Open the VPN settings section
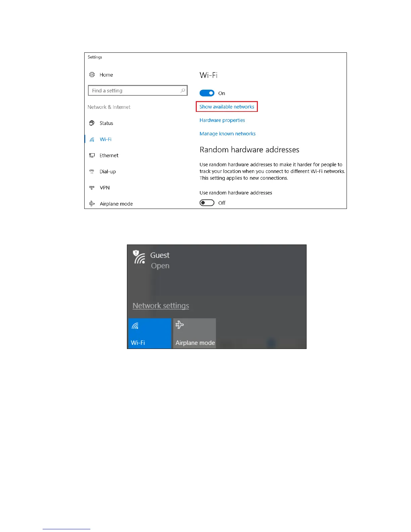411x532 pixels. point(105,188)
